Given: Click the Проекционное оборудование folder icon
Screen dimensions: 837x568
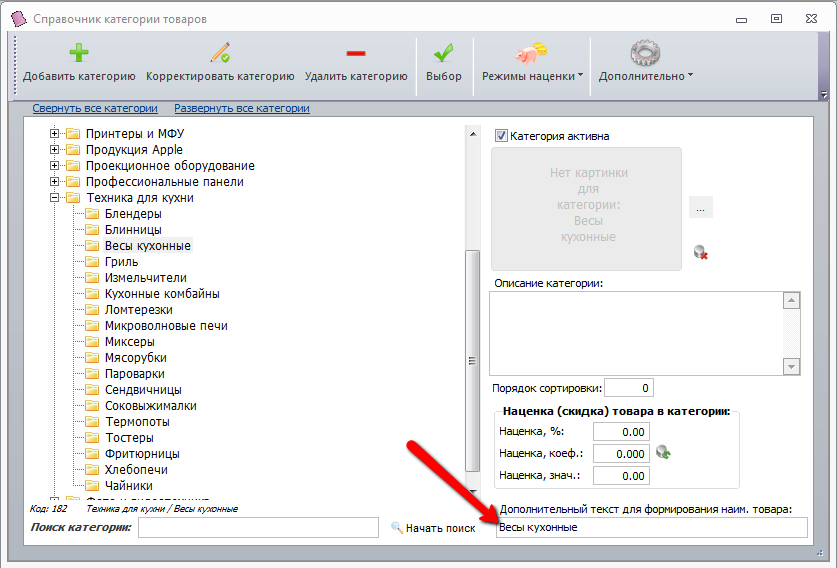Looking at the screenshot, I should 73,165.
